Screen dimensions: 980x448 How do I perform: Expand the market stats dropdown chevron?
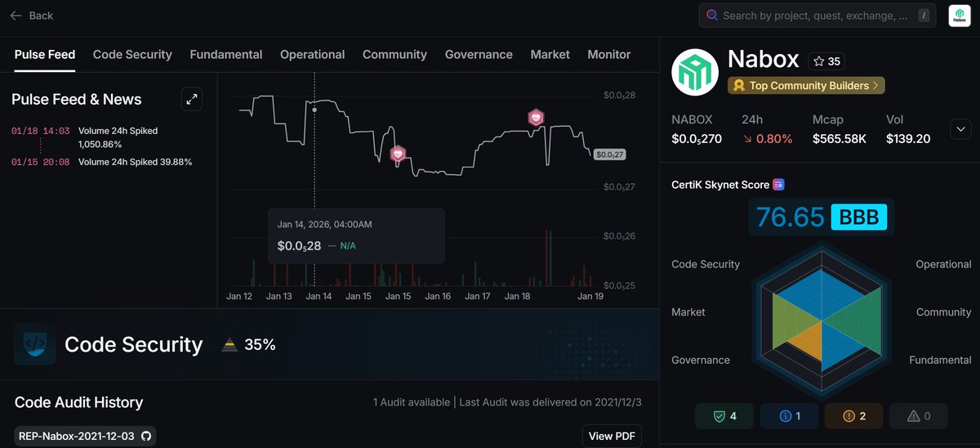point(960,129)
